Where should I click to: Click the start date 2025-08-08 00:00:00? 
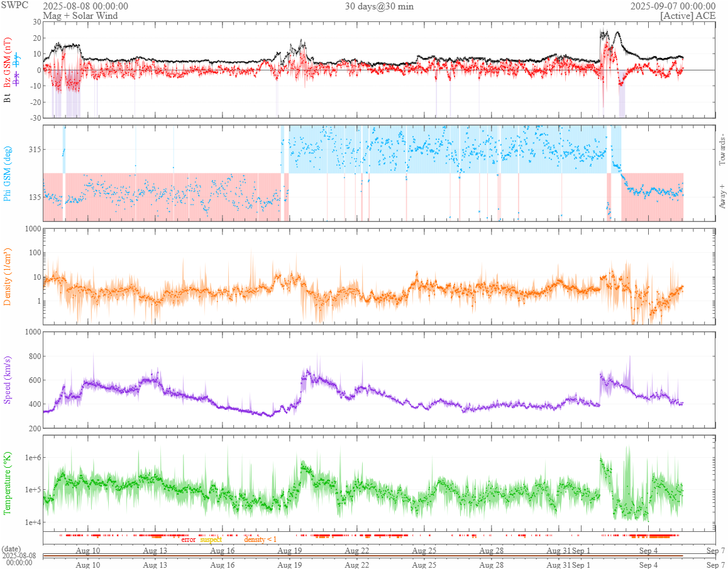coord(85,6)
